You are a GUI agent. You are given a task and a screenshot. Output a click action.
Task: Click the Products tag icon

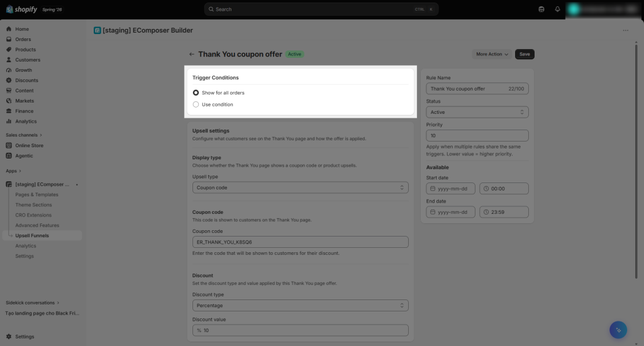coord(9,50)
